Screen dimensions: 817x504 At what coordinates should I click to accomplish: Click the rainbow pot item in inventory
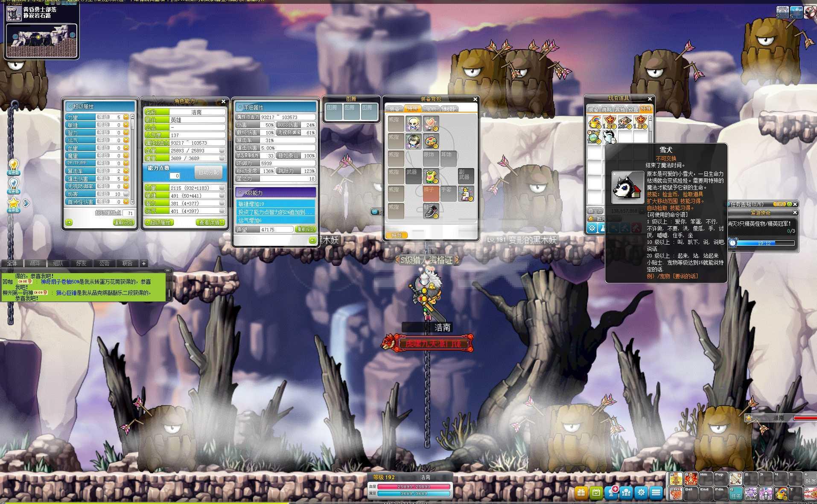594,123
